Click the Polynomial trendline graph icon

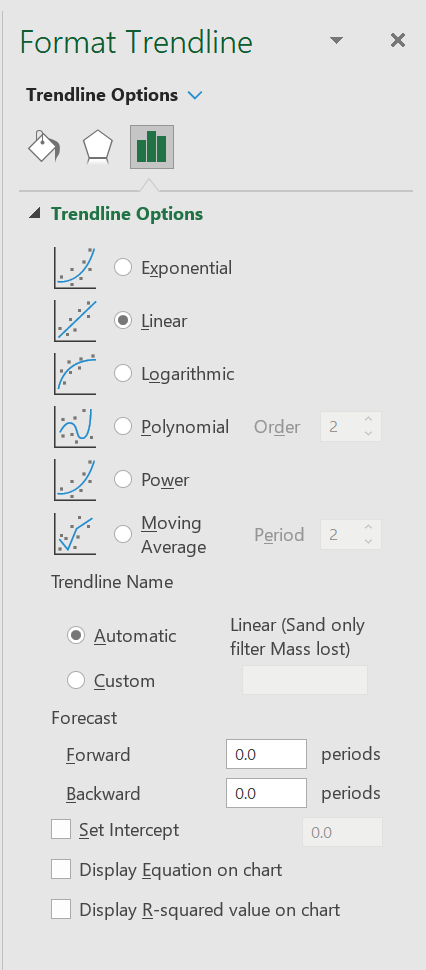[75, 427]
